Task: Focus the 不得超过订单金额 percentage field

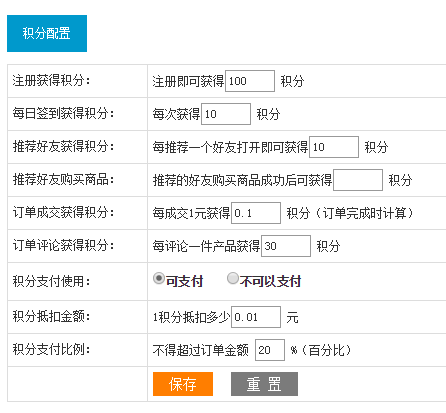Action: pyautogui.click(x=270, y=350)
